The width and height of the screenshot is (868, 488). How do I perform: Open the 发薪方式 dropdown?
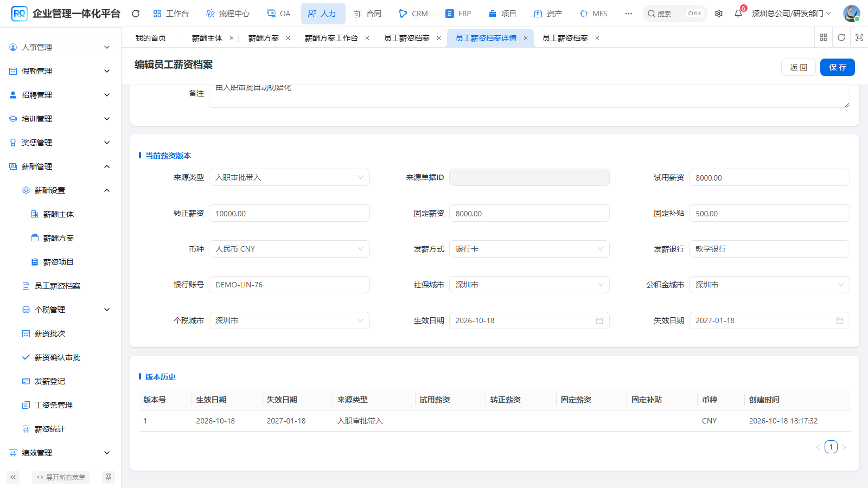point(529,249)
